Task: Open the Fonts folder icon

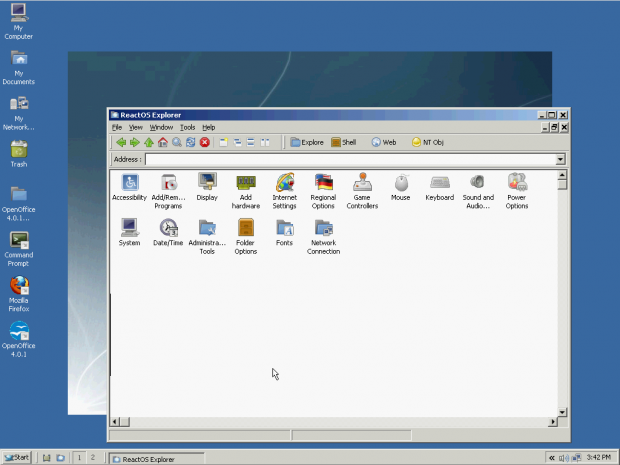Action: coord(284,228)
